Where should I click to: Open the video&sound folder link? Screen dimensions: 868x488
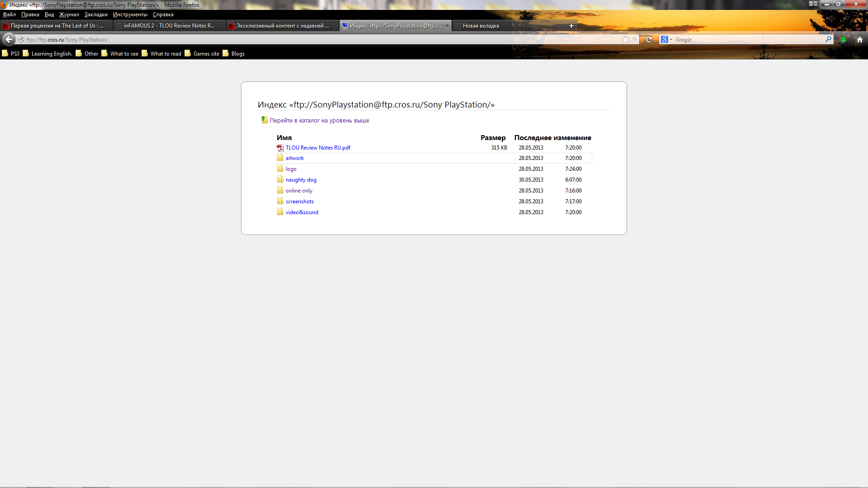[302, 212]
